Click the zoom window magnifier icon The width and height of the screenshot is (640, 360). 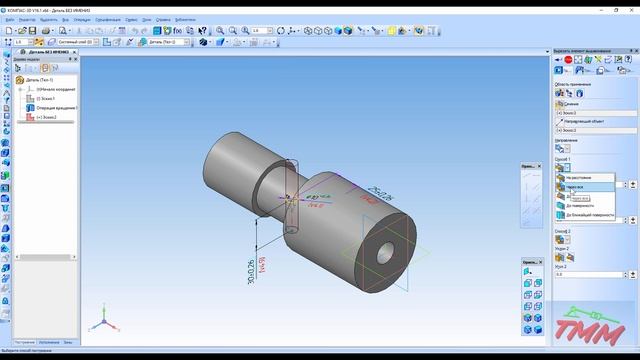(220, 31)
